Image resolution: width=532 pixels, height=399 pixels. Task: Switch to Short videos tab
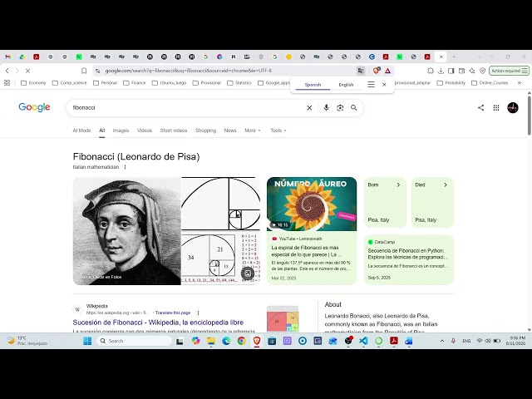pos(174,131)
